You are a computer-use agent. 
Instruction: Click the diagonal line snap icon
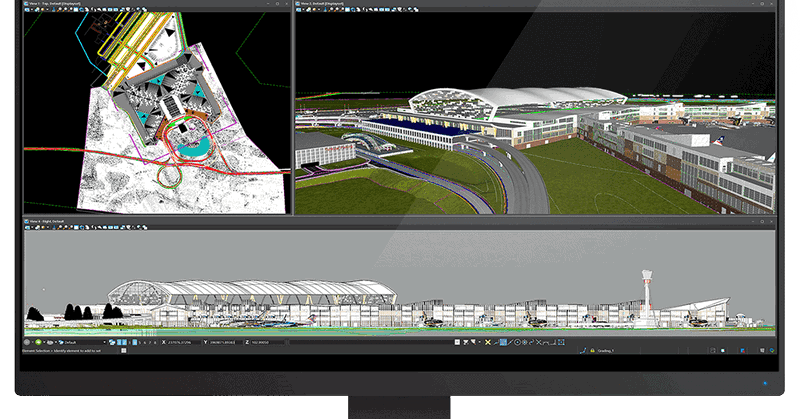[511, 342]
